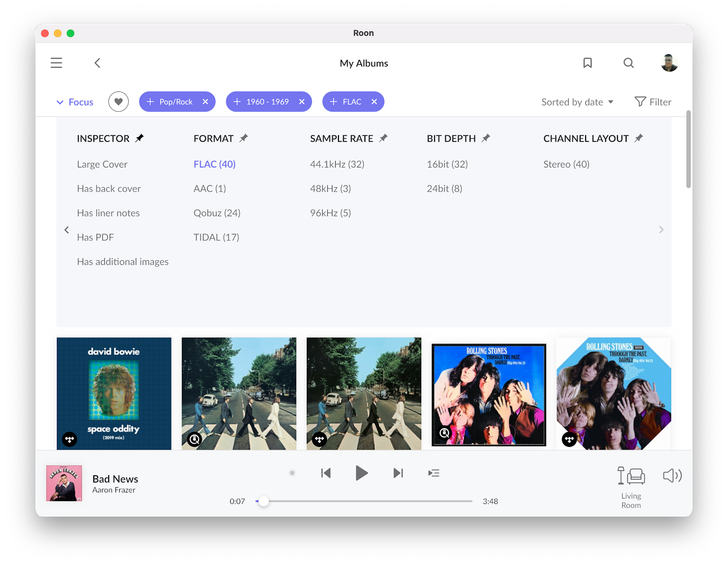Viewport: 728px width, 564px height.
Task: Pin the Bit Depth column
Action: 486,138
